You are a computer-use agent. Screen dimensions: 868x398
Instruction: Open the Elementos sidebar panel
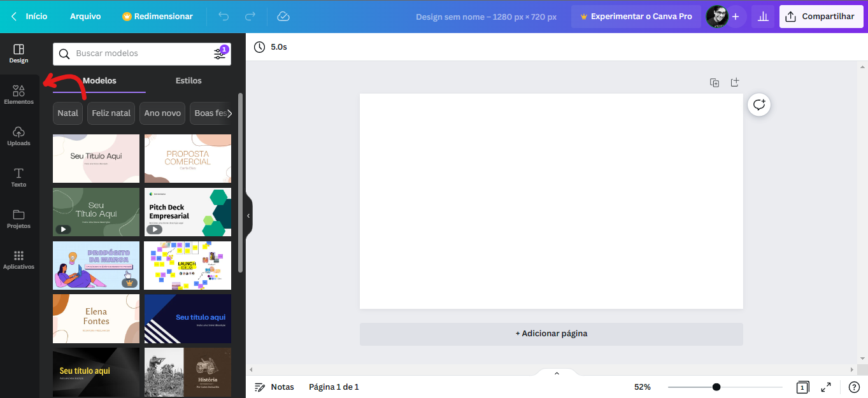pyautogui.click(x=18, y=95)
